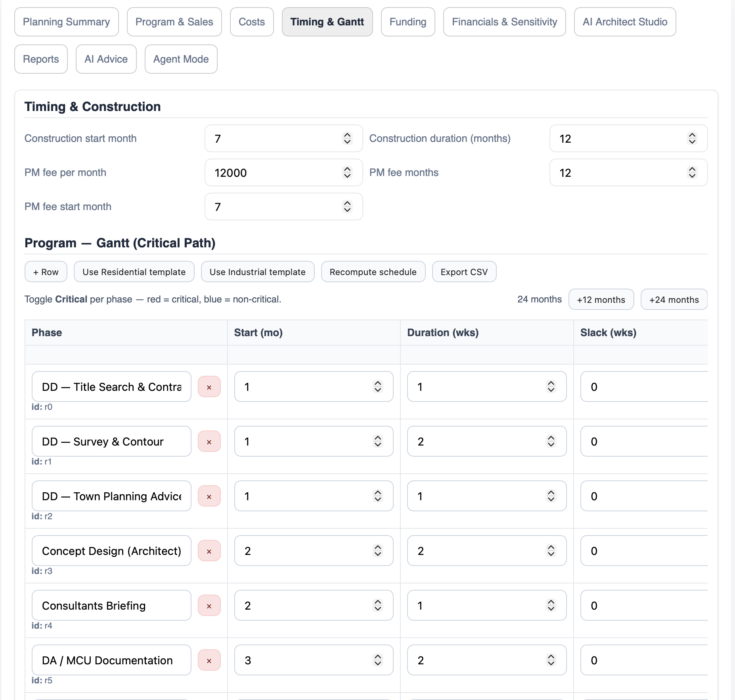Click the PM fee per month stepper
This screenshot has height=700, width=735.
(347, 172)
